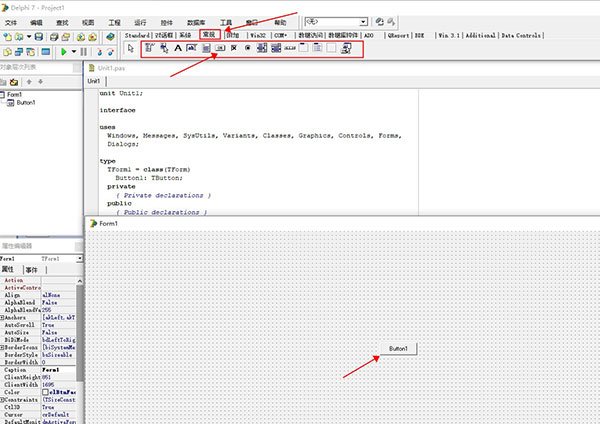
Task: Click the Pause toolbar icon
Action: coord(83,52)
